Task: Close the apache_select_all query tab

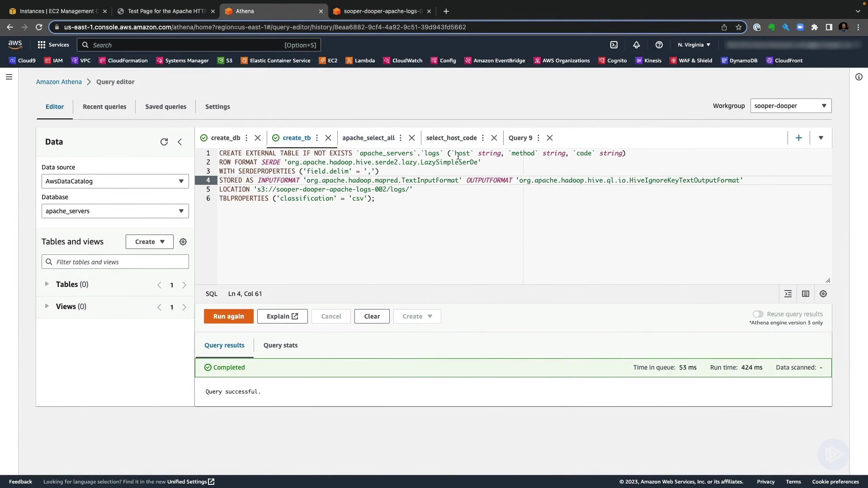Action: click(x=412, y=138)
